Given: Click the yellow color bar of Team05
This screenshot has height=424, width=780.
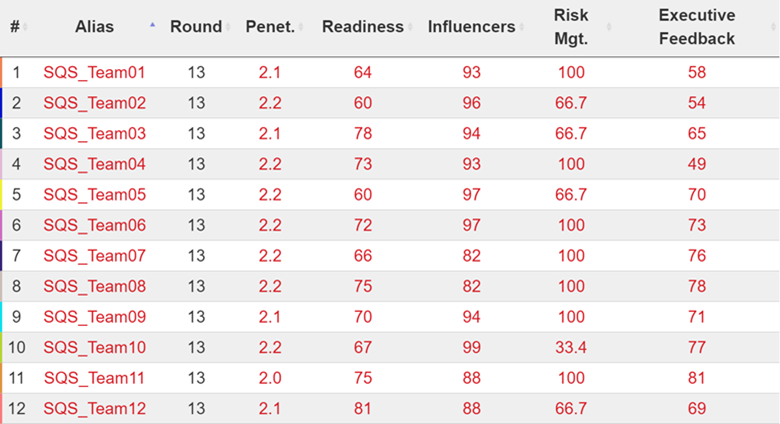Looking at the screenshot, I should coord(1,195).
